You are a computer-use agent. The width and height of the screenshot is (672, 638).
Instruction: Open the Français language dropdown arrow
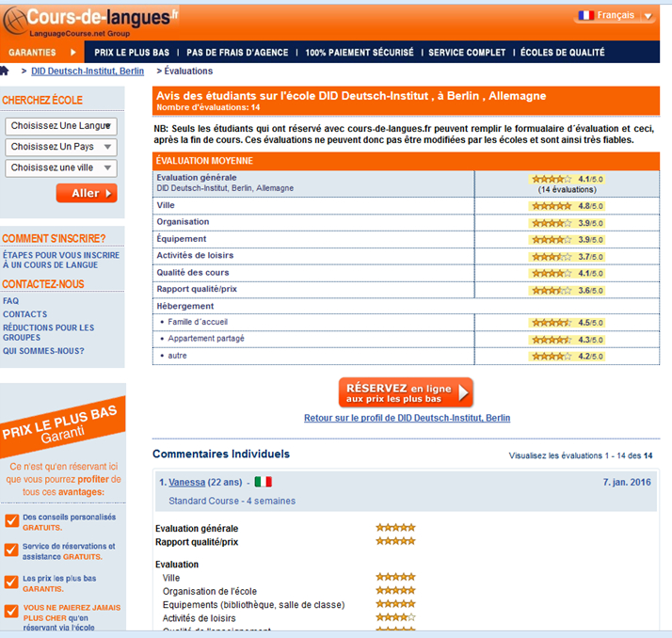[x=648, y=16]
